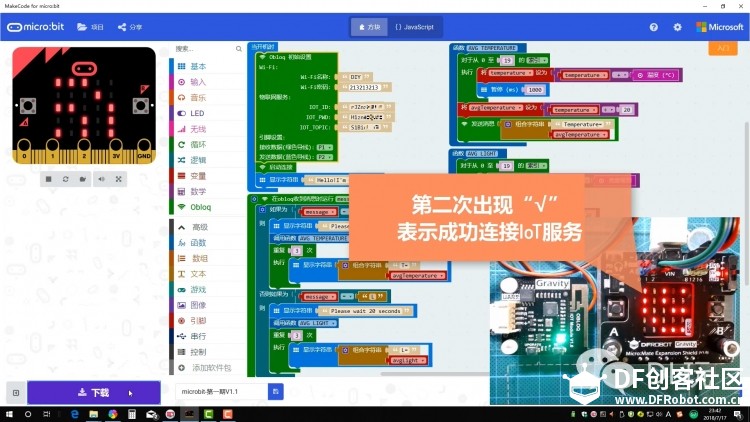750x422 pixels.
Task: Open the 输入 Input block category
Action: tap(207, 82)
